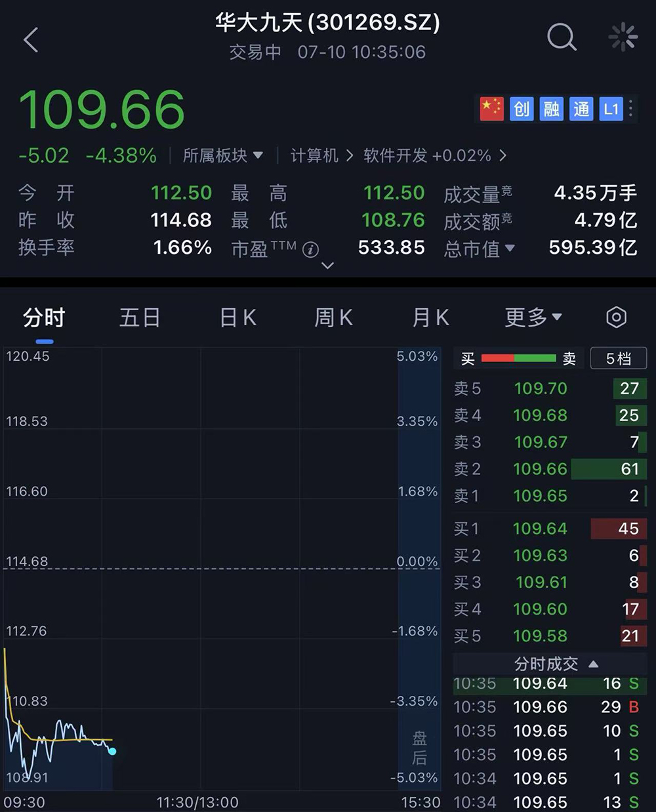Open the more options menu icon top right
Viewport: 656px width, 812px height.
[x=623, y=37]
